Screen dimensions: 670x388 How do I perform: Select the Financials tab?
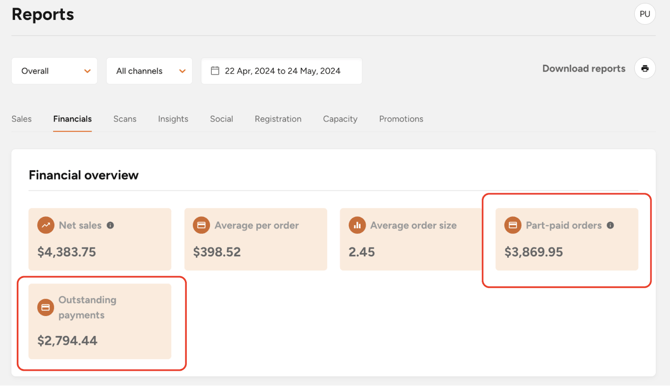tap(72, 119)
